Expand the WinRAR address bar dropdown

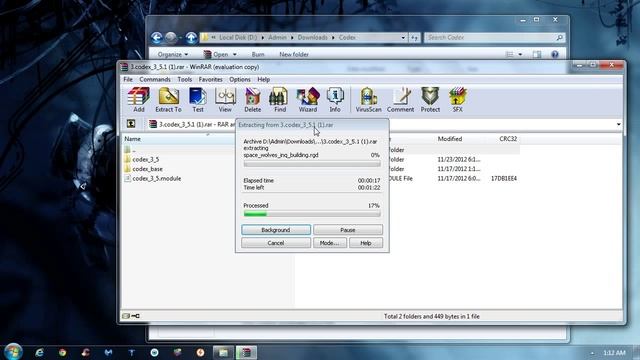[x=618, y=124]
